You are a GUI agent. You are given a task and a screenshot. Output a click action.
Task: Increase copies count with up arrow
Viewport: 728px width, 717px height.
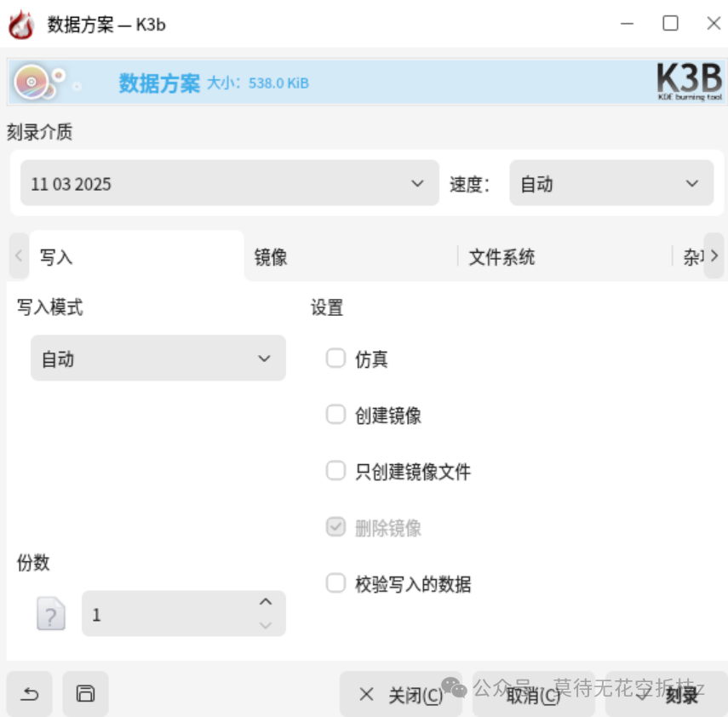[x=266, y=602]
